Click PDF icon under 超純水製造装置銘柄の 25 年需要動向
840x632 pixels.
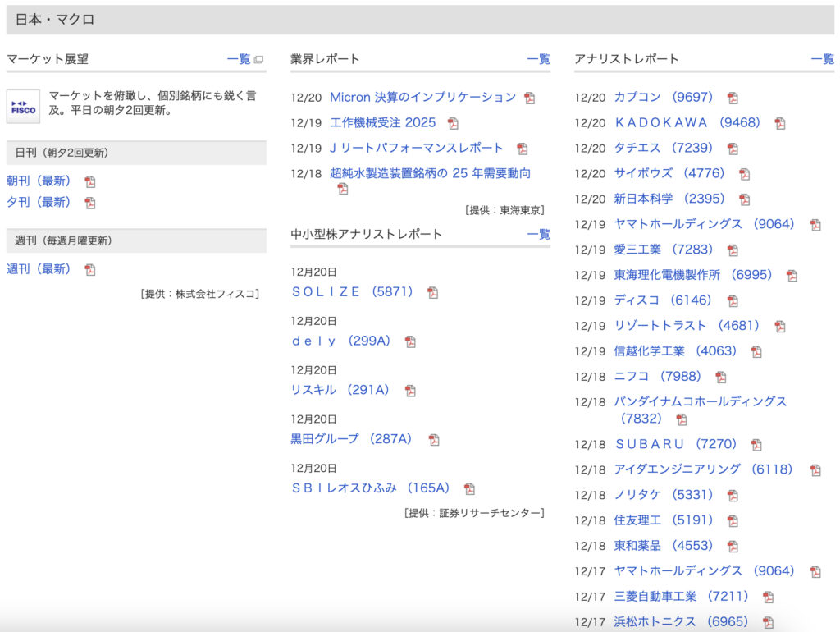[x=342, y=189]
